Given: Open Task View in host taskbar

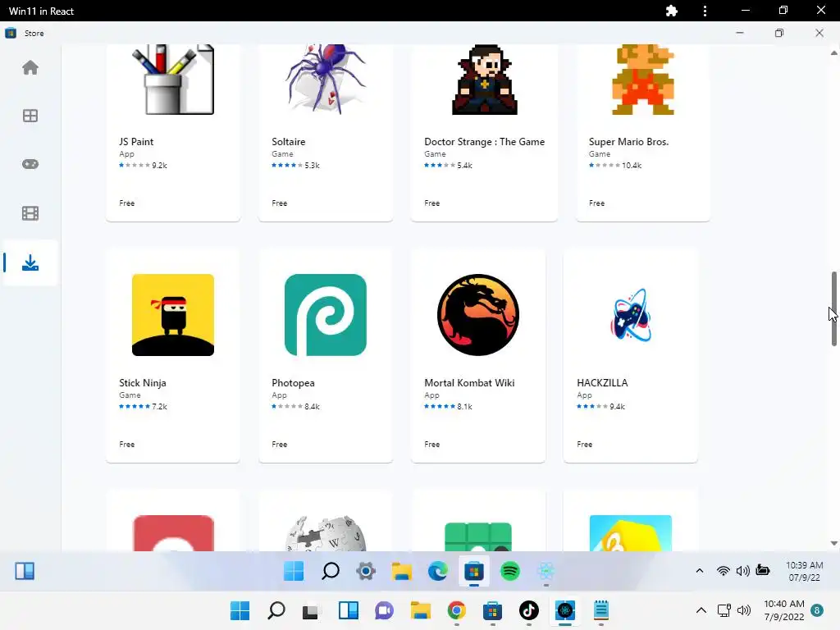Looking at the screenshot, I should point(311,610).
